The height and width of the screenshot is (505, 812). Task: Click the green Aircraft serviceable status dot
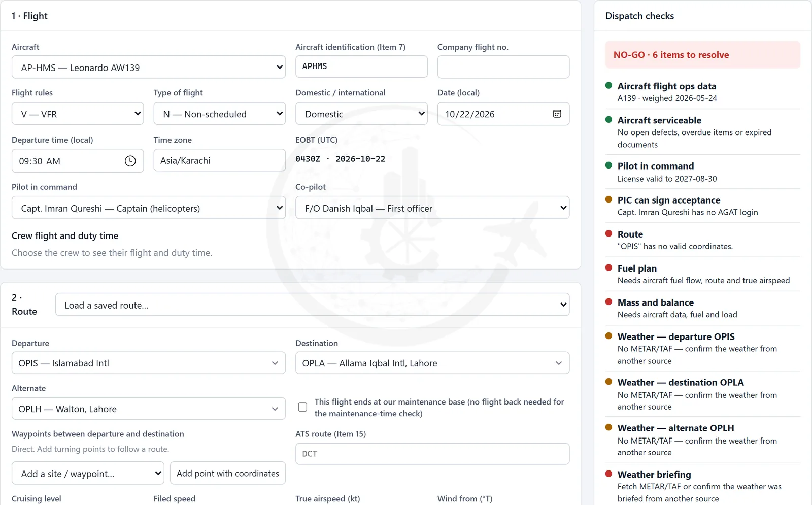[x=608, y=120]
